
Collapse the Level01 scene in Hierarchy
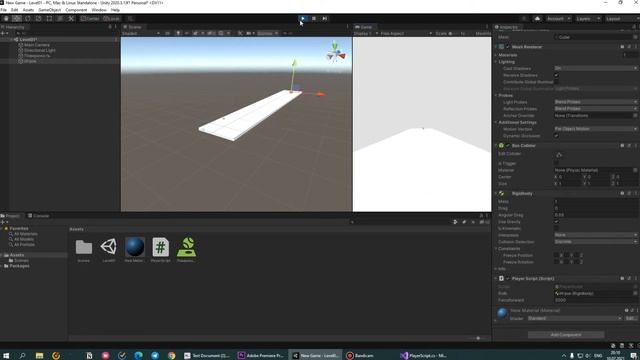coord(11,40)
